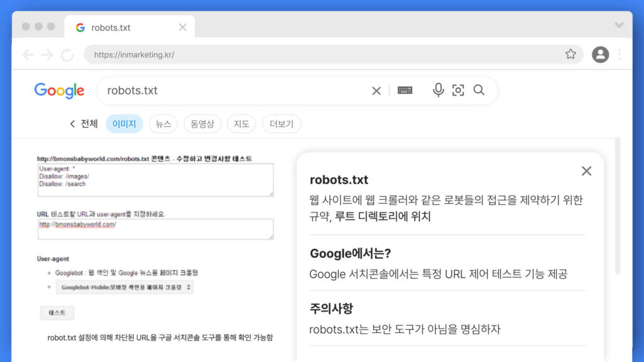Click the http://bmonsbabyworld.com/robots.txt heading
The height and width of the screenshot is (362, 644).
[x=145, y=158]
